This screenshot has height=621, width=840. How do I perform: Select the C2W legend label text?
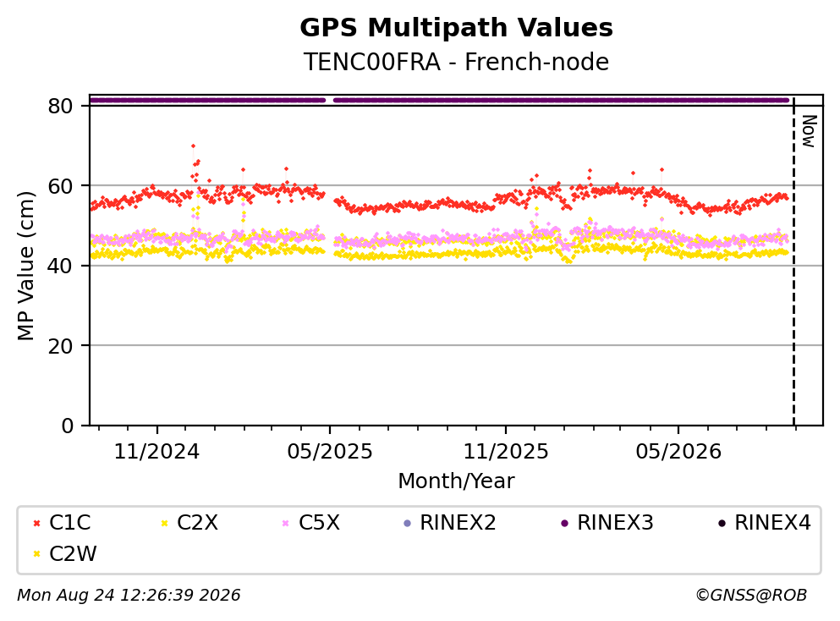tap(73, 554)
